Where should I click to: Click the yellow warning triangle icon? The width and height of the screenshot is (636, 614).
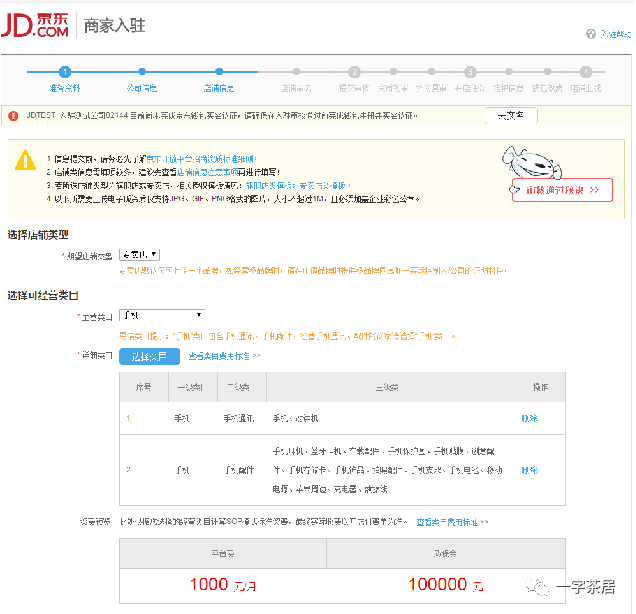tap(25, 160)
